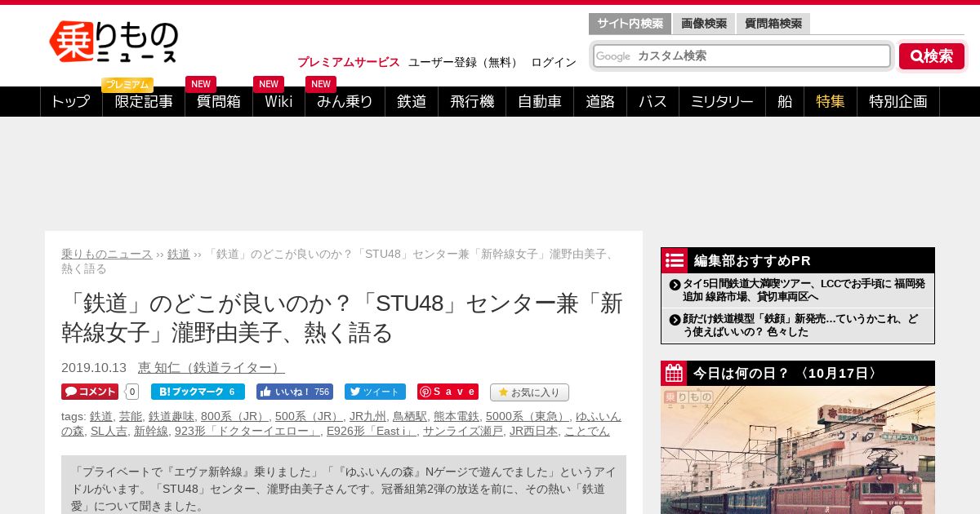
Task: Go to トップ in navigation bar
Action: [71, 101]
